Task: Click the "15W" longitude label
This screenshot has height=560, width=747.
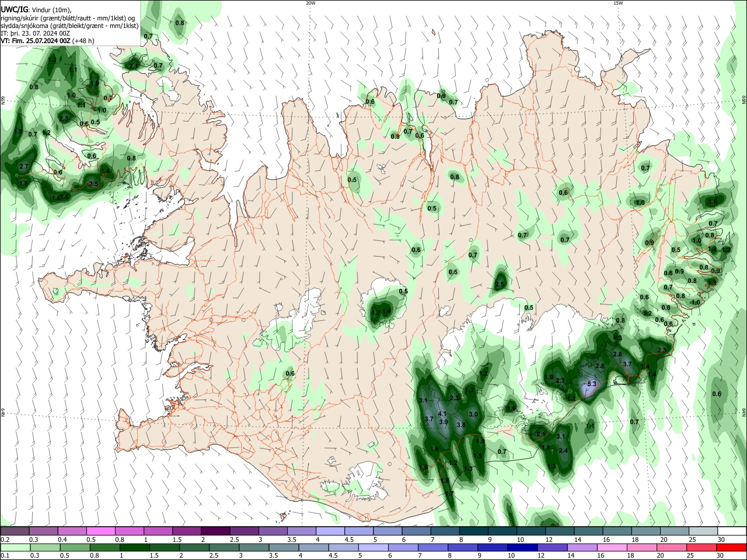Action: (618, 3)
